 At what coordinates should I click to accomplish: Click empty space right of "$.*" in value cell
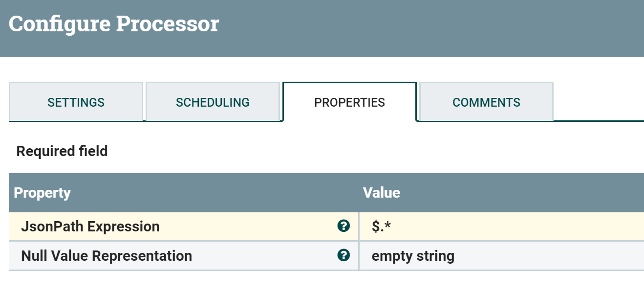click(513, 227)
